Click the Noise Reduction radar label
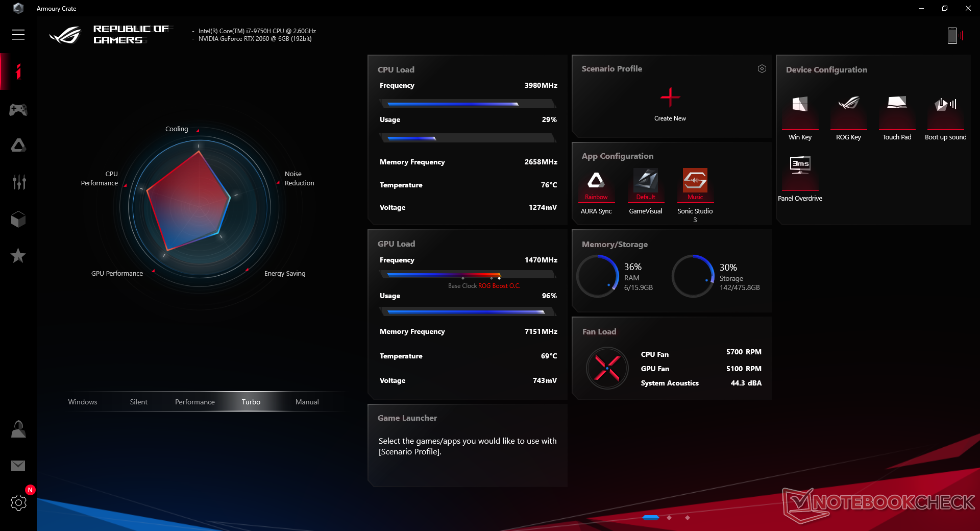980x531 pixels. (299, 179)
